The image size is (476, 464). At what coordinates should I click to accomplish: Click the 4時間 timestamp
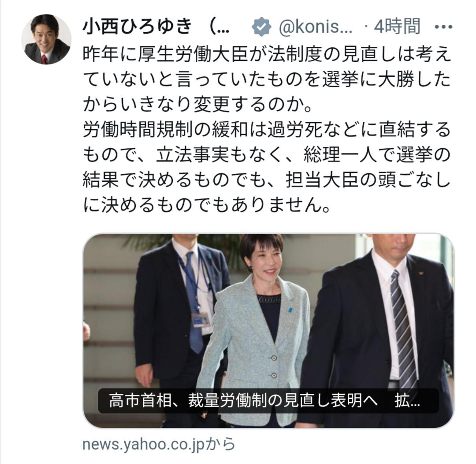(x=397, y=26)
